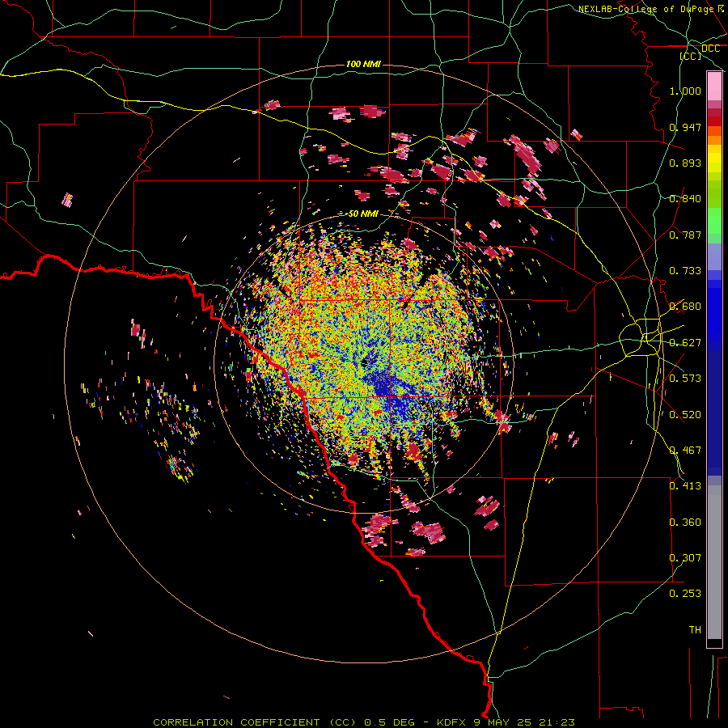Click the '50 NMI' range ring label
Image resolution: width=728 pixels, height=728 pixels.
coord(363,214)
